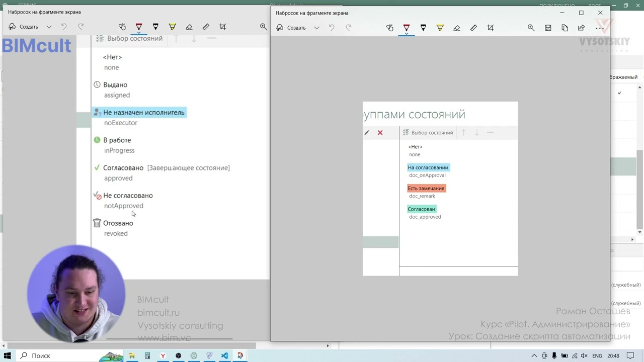Viewport: 644px width, 362px height.
Task: Toggle touch writing in the left window toolbar
Action: click(x=122, y=27)
